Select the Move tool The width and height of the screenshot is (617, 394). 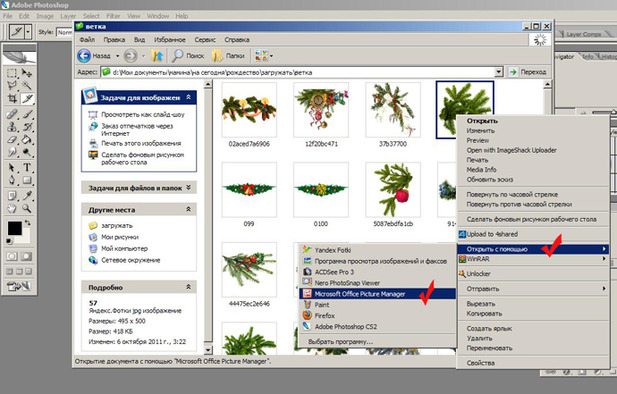click(x=27, y=73)
